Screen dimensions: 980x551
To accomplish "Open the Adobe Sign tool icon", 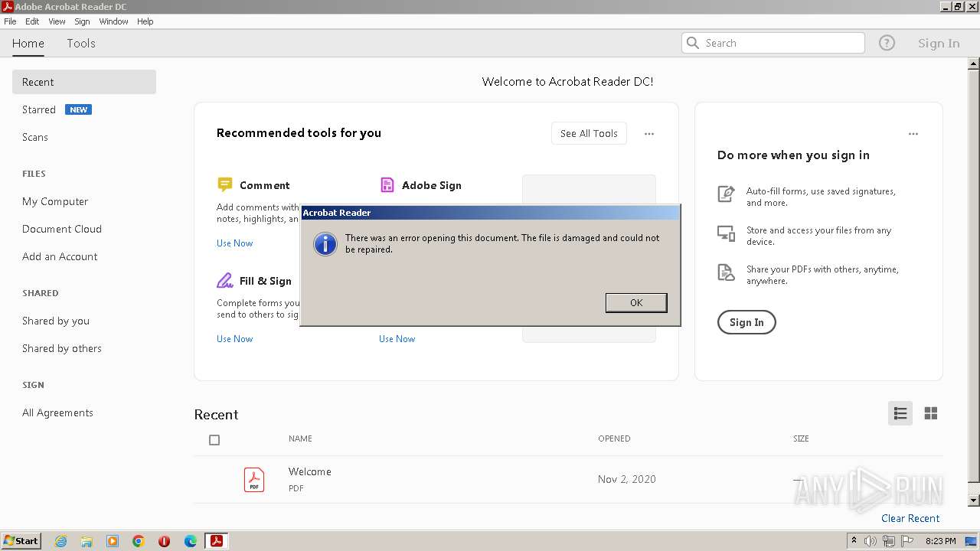I will coord(387,184).
